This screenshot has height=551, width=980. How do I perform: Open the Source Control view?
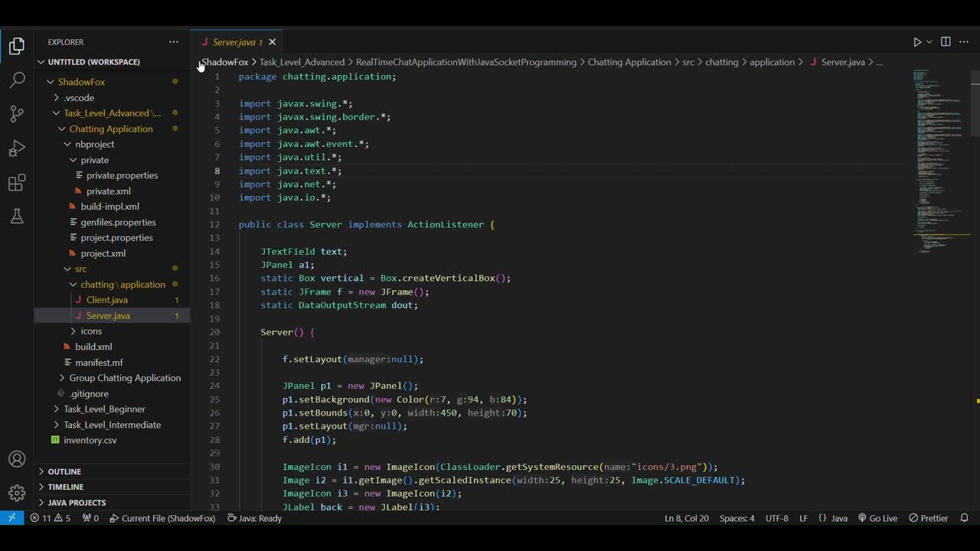point(17,114)
